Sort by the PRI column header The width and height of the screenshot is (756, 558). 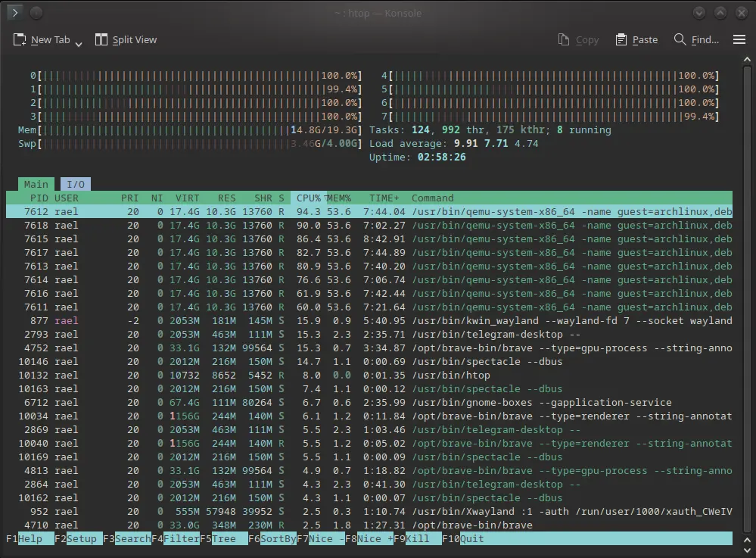tap(129, 198)
